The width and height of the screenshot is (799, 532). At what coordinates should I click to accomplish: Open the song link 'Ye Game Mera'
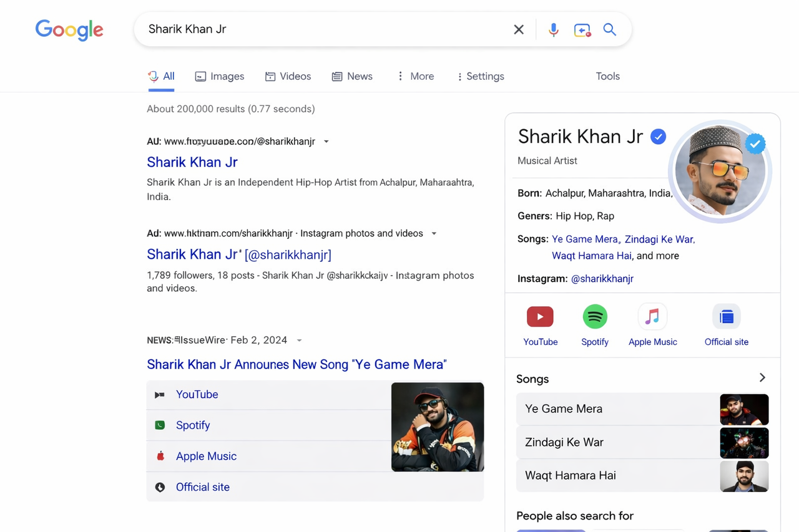pyautogui.click(x=585, y=239)
